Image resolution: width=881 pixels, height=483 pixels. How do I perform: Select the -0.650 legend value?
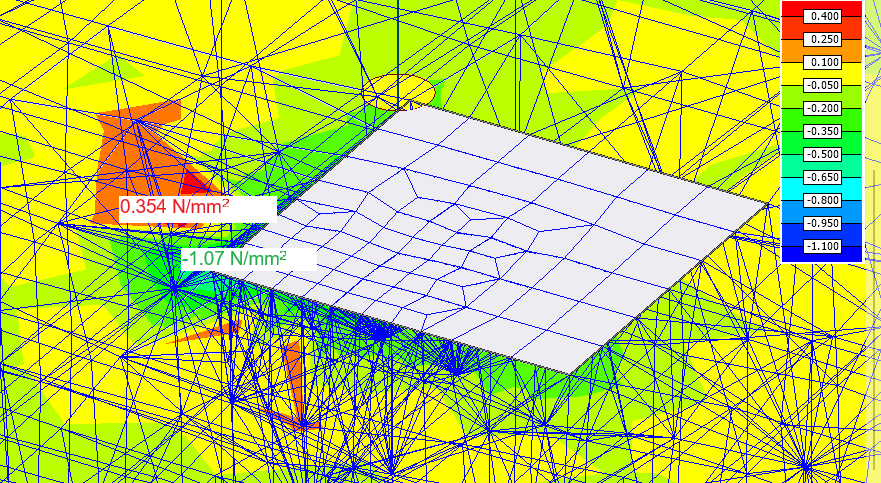coord(824,177)
